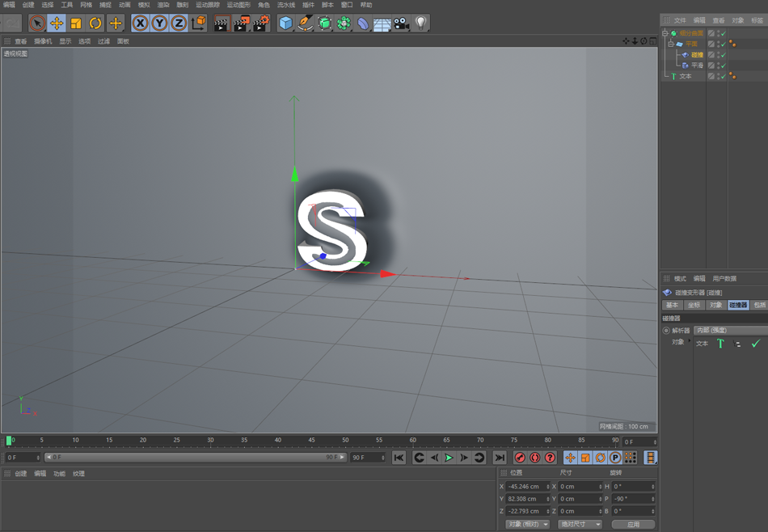Click the 应用 button

pyautogui.click(x=633, y=524)
